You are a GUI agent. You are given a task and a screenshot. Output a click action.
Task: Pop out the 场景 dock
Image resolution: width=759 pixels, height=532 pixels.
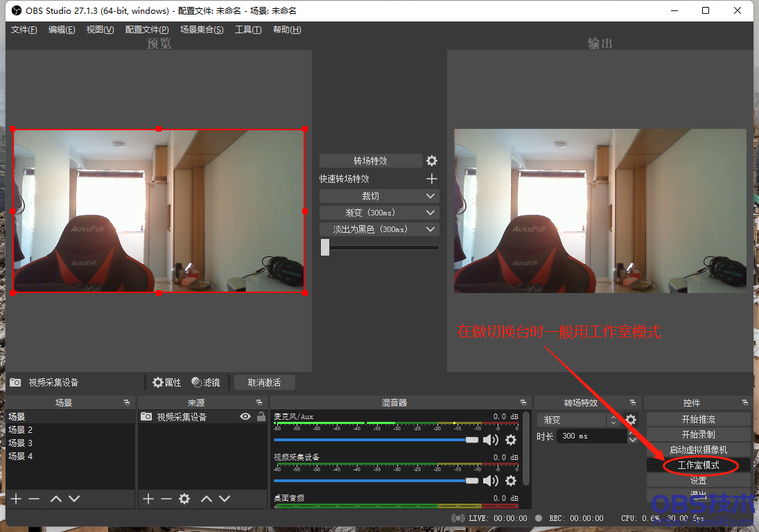click(127, 402)
